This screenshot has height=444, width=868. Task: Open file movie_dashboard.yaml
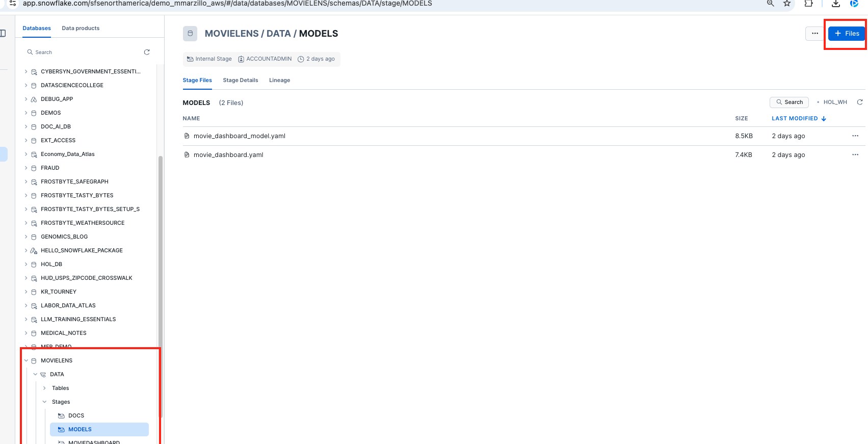228,155
